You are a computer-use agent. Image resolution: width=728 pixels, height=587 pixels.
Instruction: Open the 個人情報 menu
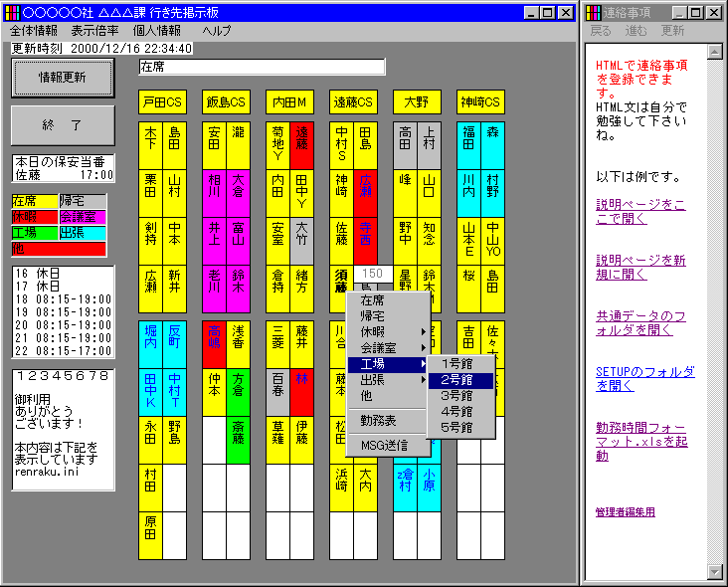click(x=157, y=31)
